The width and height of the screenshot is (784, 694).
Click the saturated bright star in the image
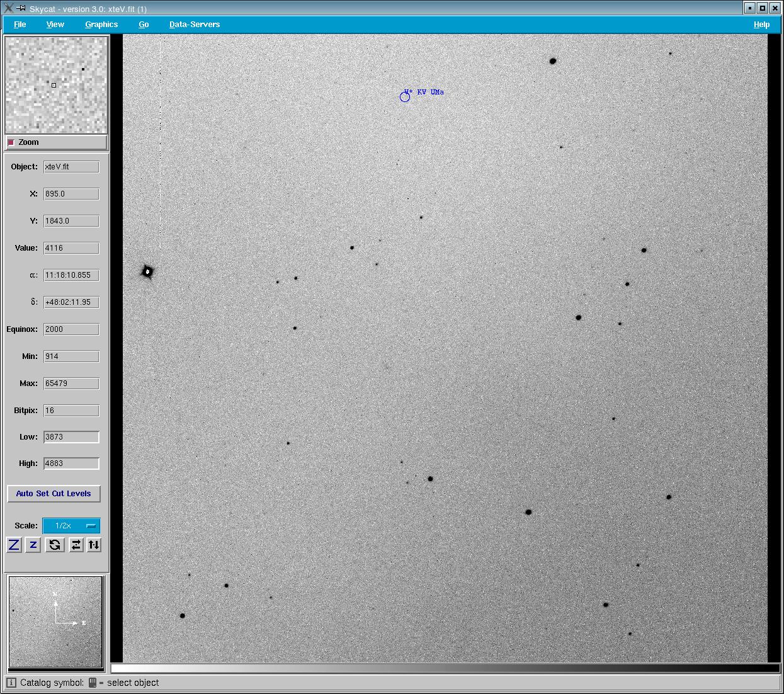(x=147, y=272)
